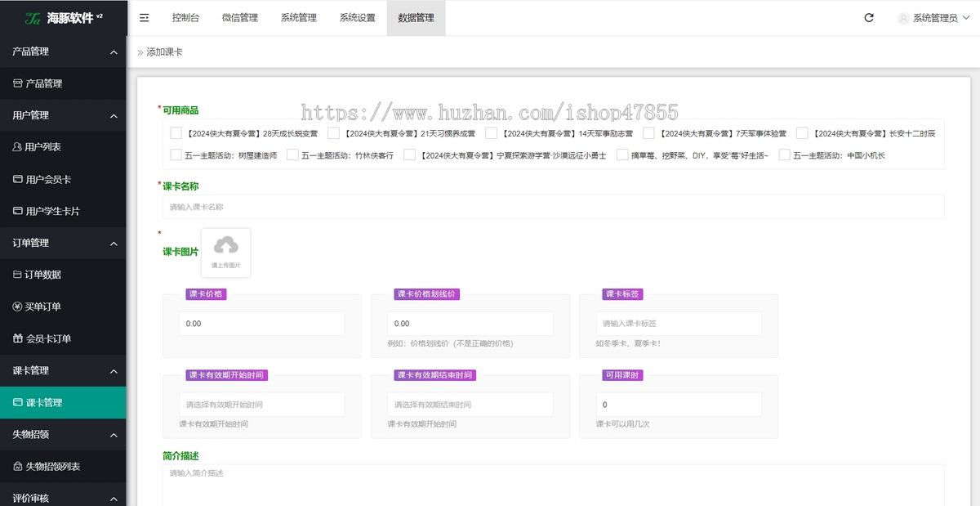This screenshot has height=506, width=980.
Task: Collapse 用户管理 sidebar group
Action: [x=63, y=115]
